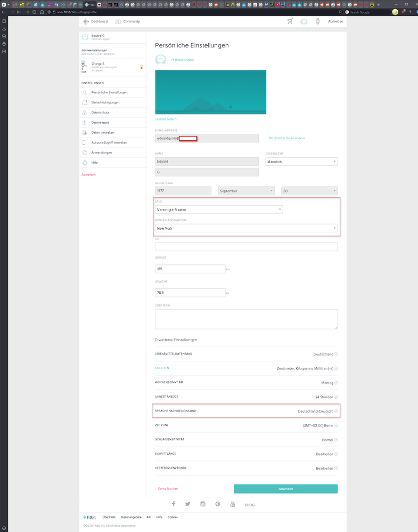Open the Twitter icon in footer
Screen dimensions: 418x532
pyautogui.click(x=188, y=504)
